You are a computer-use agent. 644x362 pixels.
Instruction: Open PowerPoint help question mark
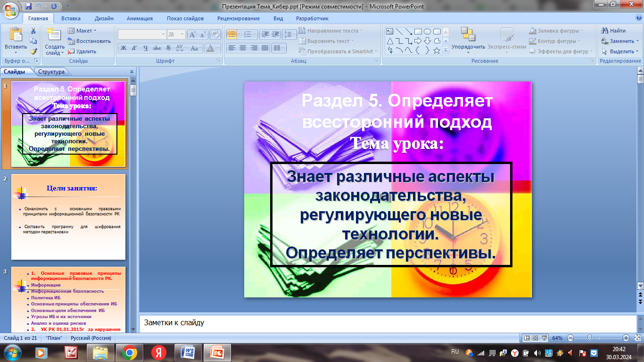click(x=639, y=18)
